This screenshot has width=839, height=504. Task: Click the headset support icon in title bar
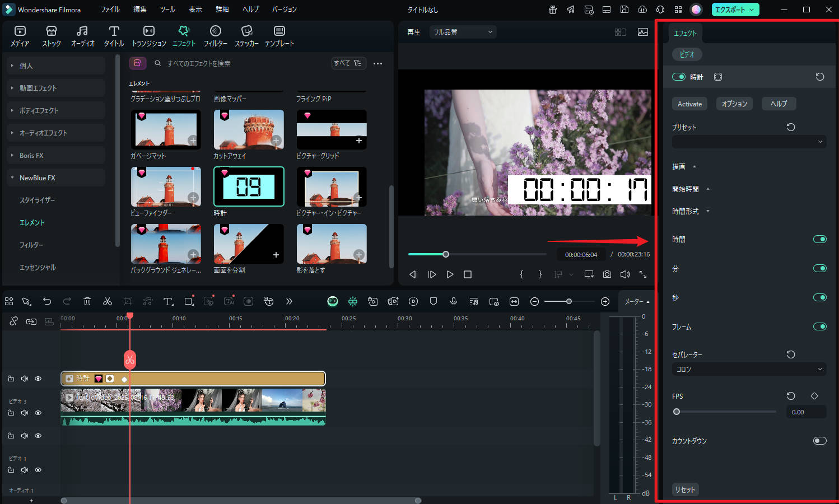(x=660, y=10)
